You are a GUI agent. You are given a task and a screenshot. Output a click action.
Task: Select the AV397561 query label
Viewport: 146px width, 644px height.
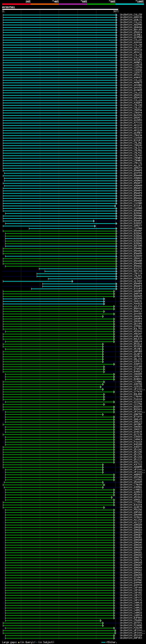point(8,8)
